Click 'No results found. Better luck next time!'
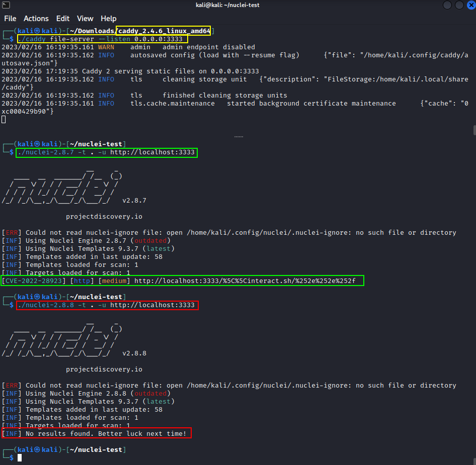476x465 pixels. (106, 434)
